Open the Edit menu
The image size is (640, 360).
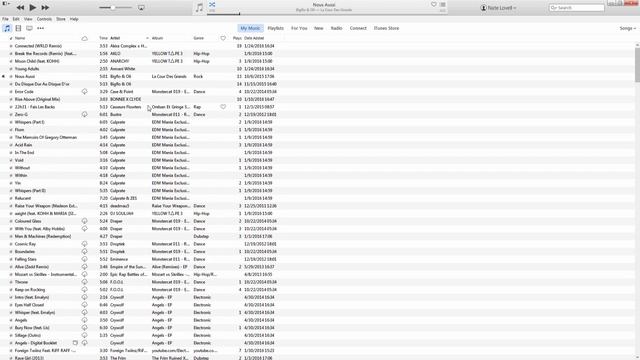tap(16, 19)
